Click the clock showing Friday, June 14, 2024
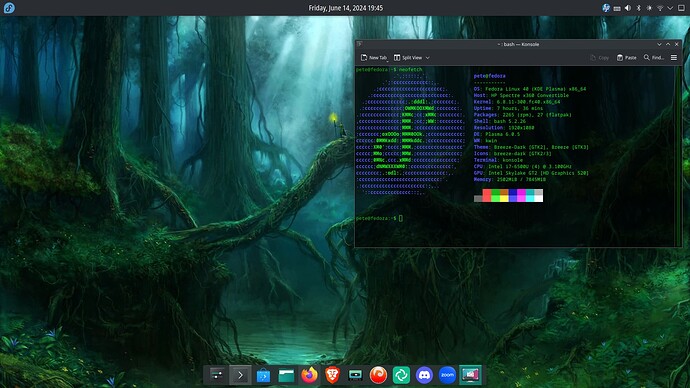This screenshot has width=690, height=388. (345, 8)
